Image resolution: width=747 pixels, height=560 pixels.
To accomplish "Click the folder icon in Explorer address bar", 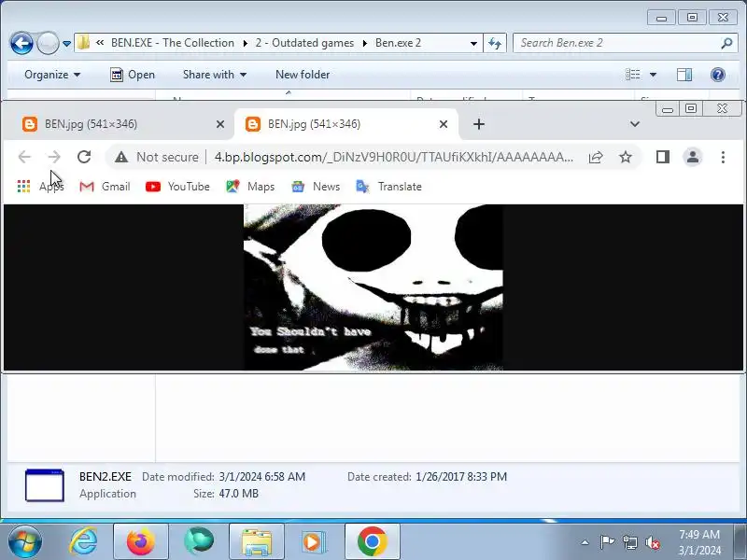I will 84,43.
